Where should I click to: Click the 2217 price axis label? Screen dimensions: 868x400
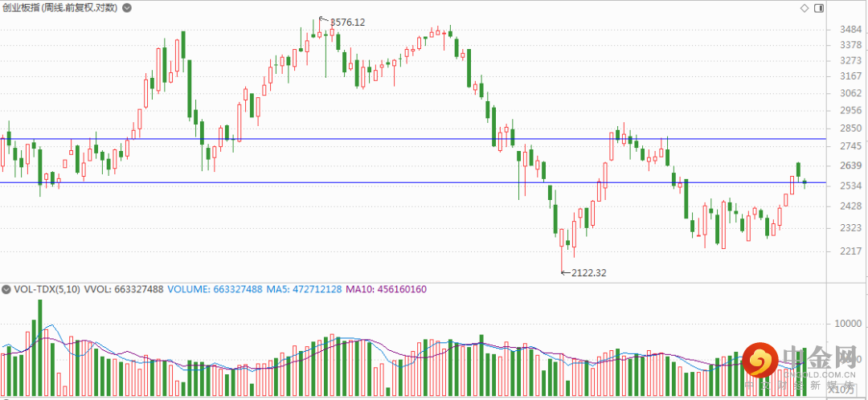click(x=850, y=251)
